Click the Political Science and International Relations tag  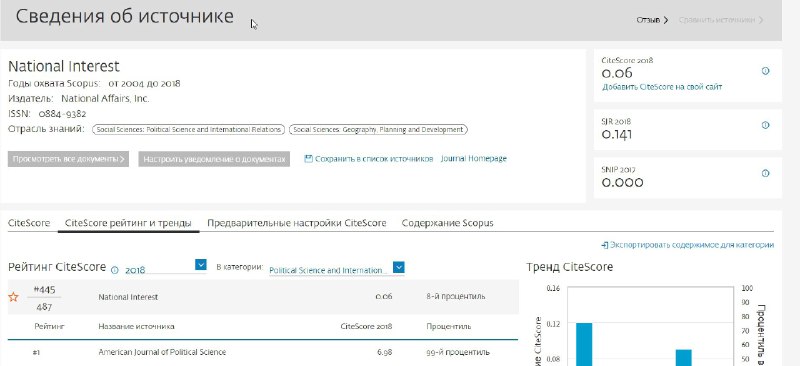[188, 130]
